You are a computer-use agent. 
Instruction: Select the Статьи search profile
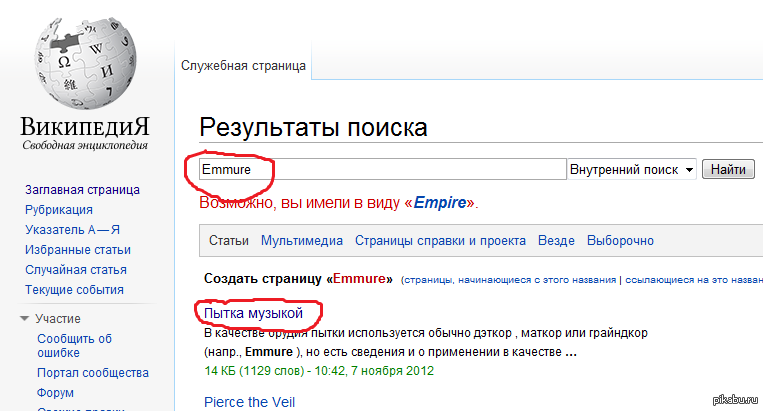pyautogui.click(x=229, y=241)
